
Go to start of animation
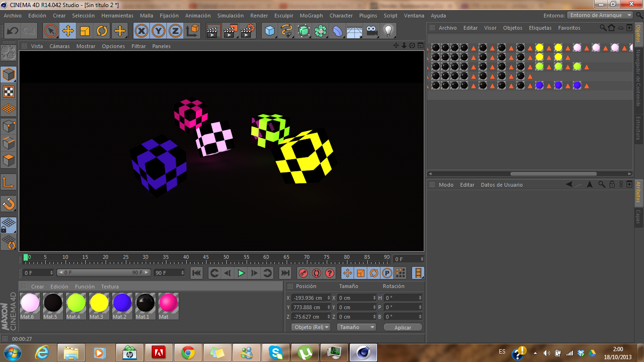click(x=197, y=273)
